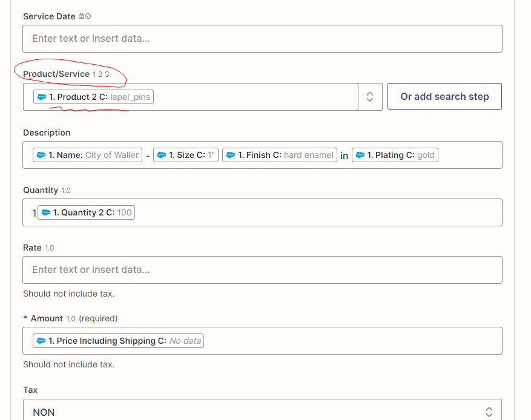Click the Product/Service field label
This screenshot has width=531, height=420.
tap(56, 74)
